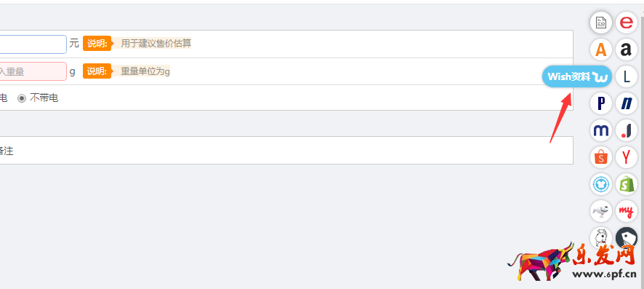Open the Shopify green bag icon
The height and width of the screenshot is (289, 644).
[x=627, y=184]
